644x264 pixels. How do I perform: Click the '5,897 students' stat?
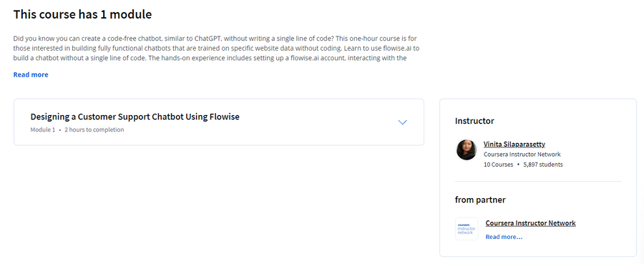tap(543, 165)
